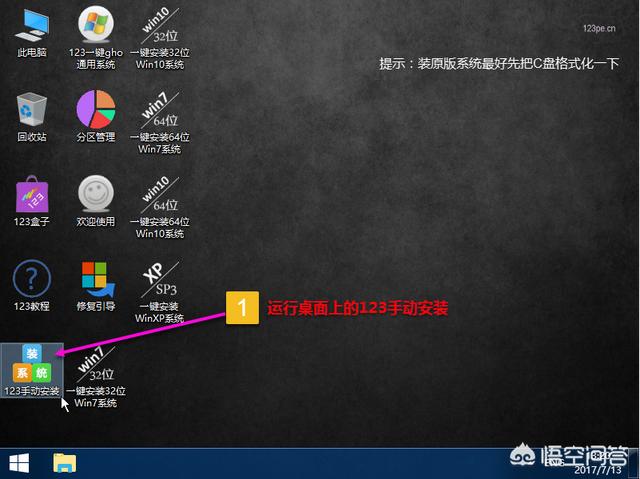The height and width of the screenshot is (479, 640).
Task: Open File Explorer from the taskbar
Action: 65,462
